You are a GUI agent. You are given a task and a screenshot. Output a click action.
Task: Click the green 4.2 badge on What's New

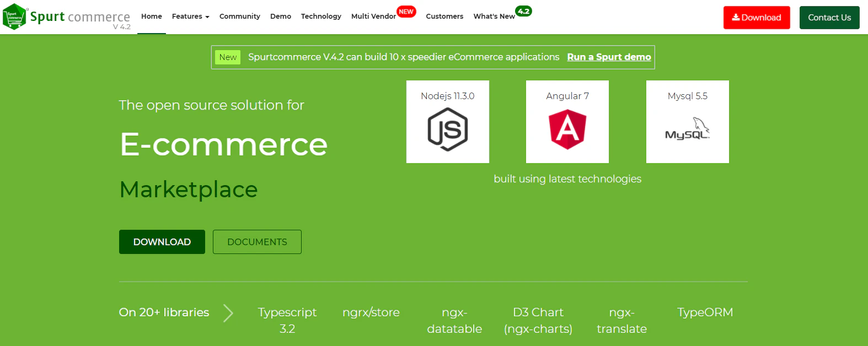tap(523, 11)
